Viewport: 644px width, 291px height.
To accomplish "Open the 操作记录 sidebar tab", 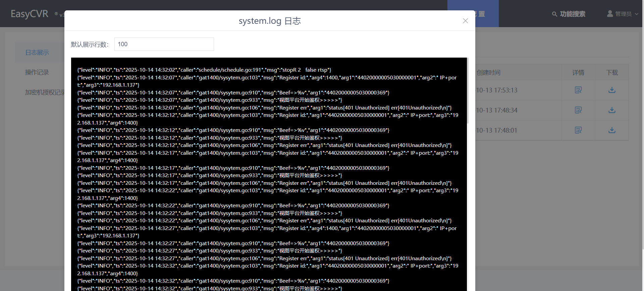I will click(x=37, y=72).
